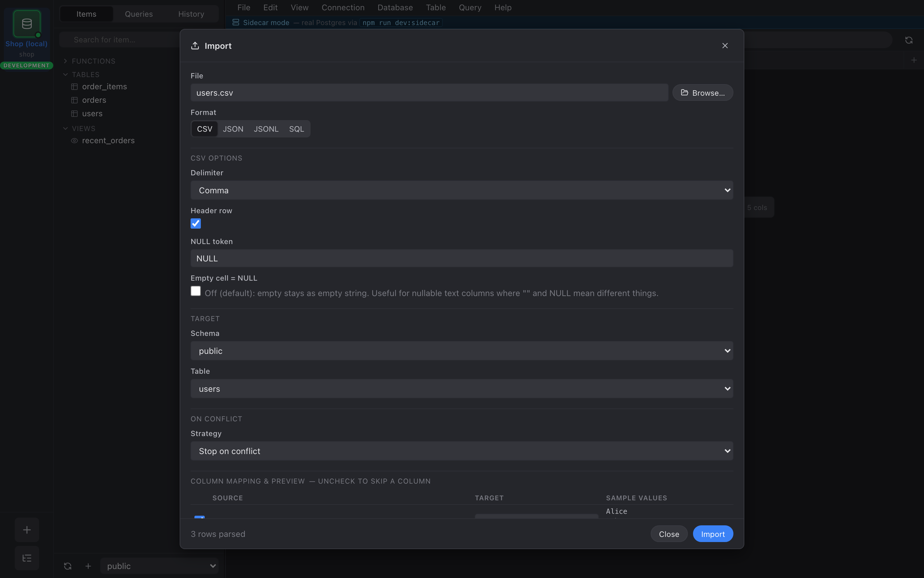Click the Sidecar mode server icon

[235, 22]
